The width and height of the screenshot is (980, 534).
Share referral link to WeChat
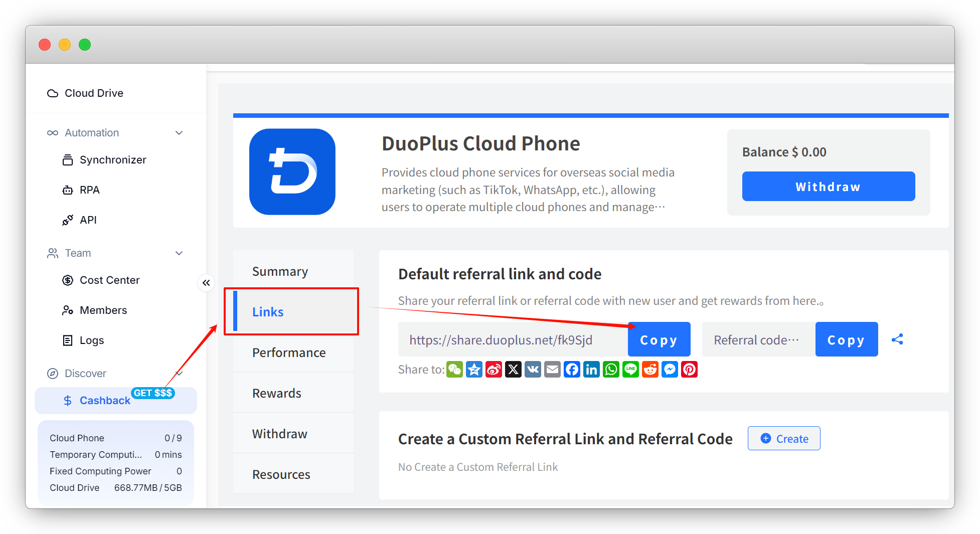point(454,370)
